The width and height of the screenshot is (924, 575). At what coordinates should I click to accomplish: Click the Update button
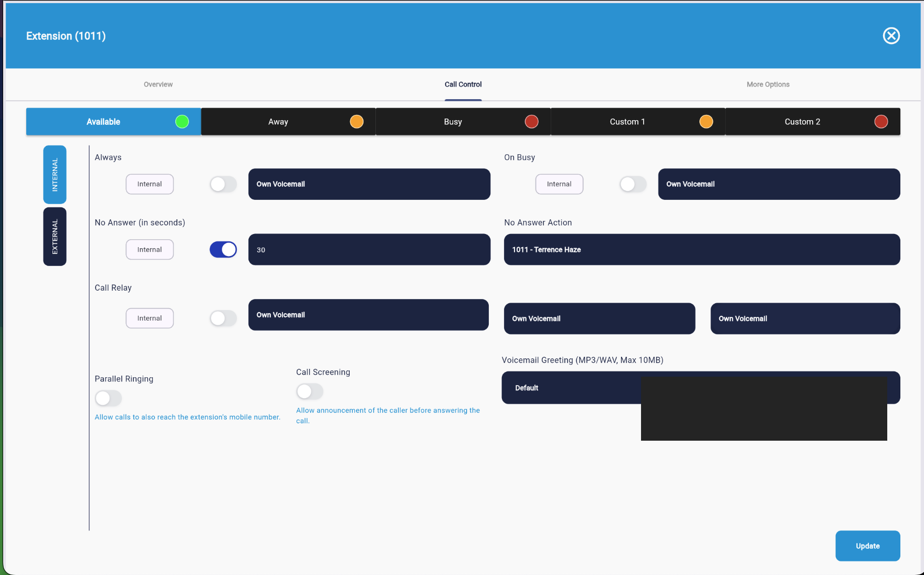tap(867, 546)
